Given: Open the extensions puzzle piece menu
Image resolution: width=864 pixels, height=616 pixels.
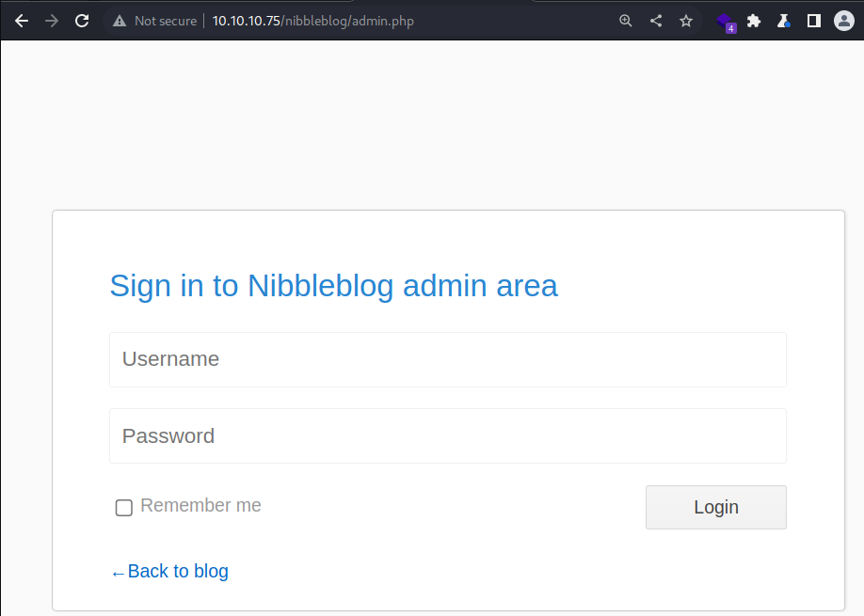Looking at the screenshot, I should [753, 21].
